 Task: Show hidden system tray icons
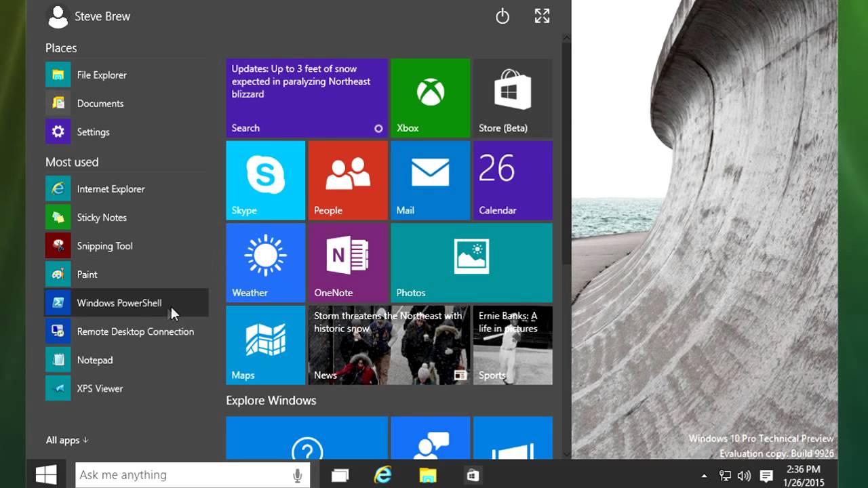tap(704, 476)
